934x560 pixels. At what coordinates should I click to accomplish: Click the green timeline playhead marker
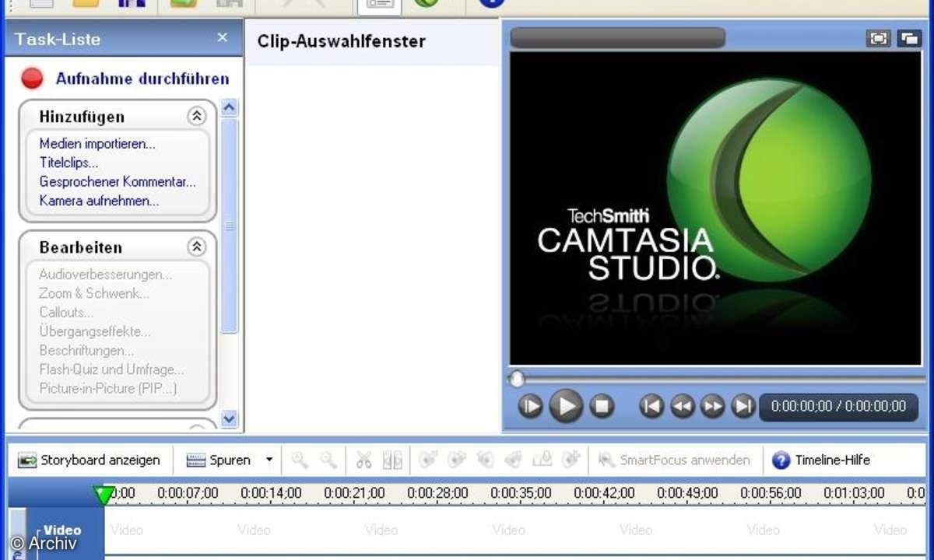103,495
